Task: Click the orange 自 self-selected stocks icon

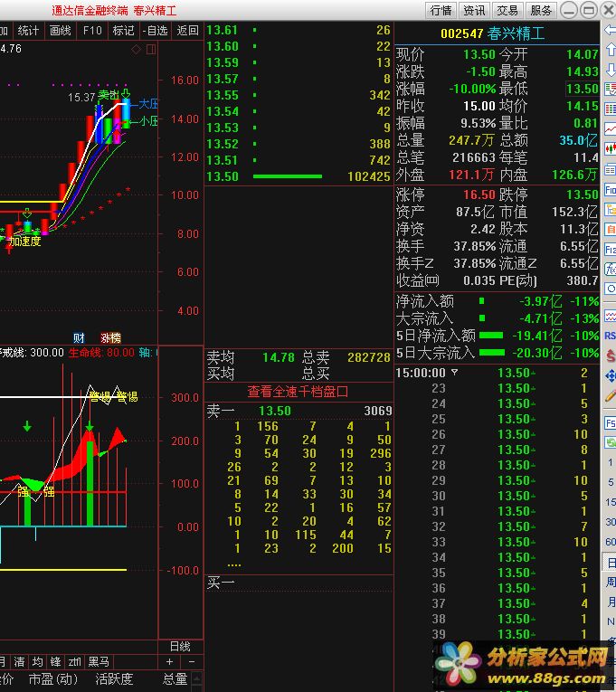Action: pos(611,230)
